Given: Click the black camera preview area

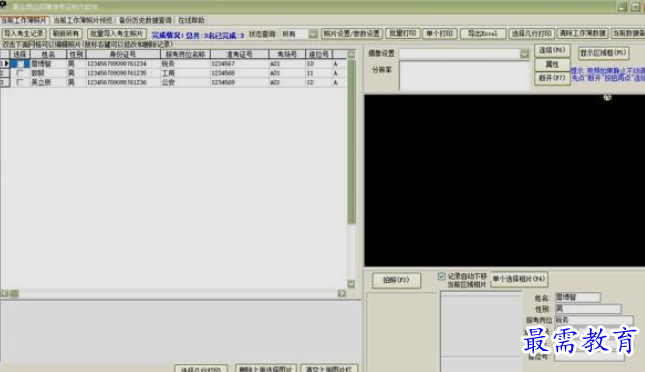Looking at the screenshot, I should point(504,181).
